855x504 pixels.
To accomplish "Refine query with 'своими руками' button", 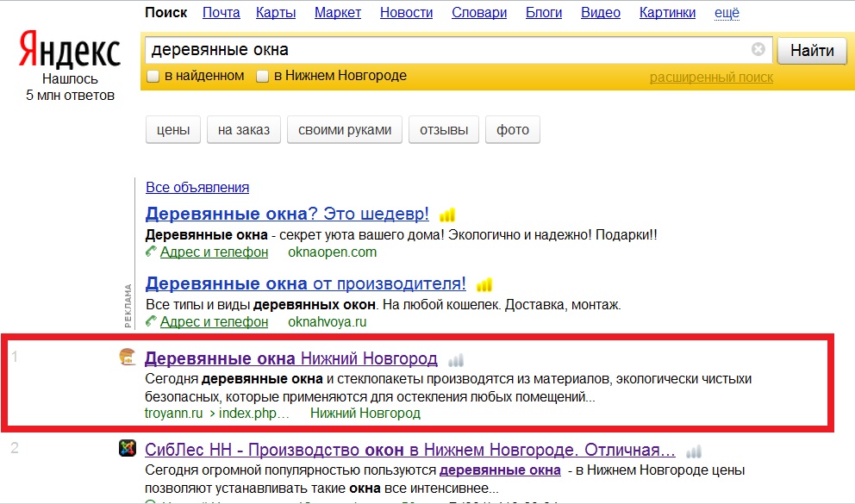I will (345, 130).
